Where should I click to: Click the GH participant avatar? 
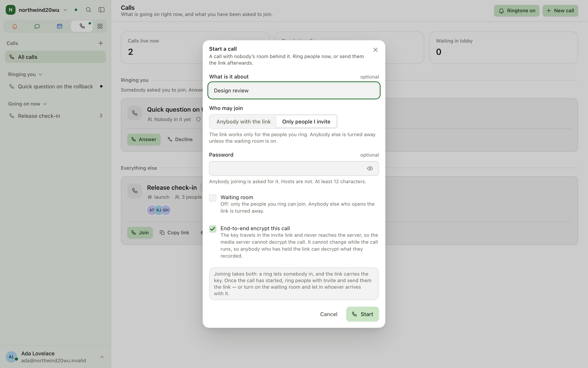(166, 210)
